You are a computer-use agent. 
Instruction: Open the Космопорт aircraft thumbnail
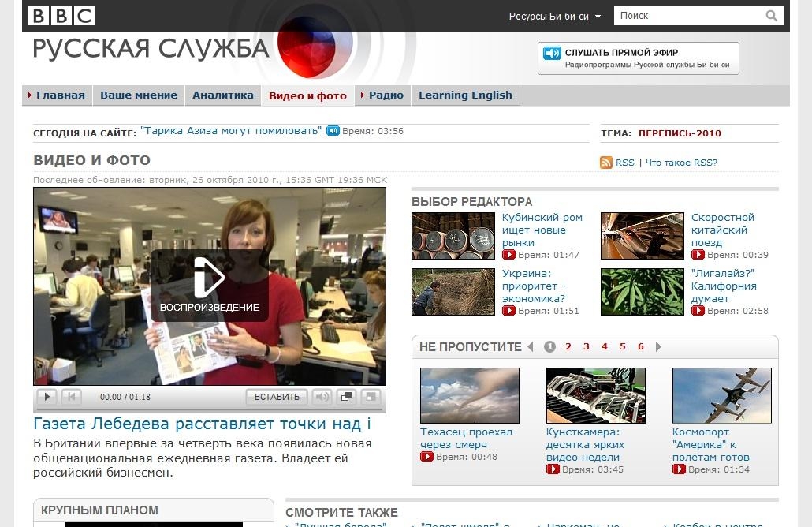tap(722, 395)
